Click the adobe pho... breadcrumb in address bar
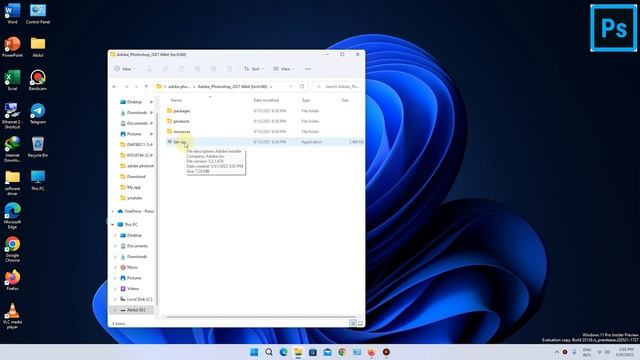This screenshot has width=640, height=360. [x=179, y=87]
